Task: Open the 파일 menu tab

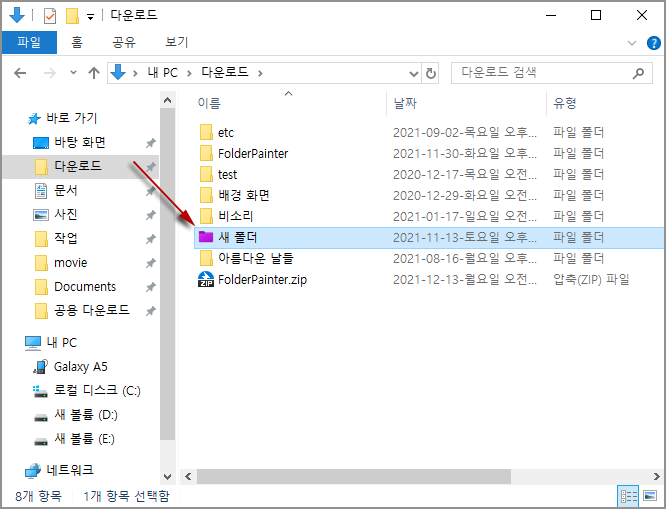Action: (29, 42)
